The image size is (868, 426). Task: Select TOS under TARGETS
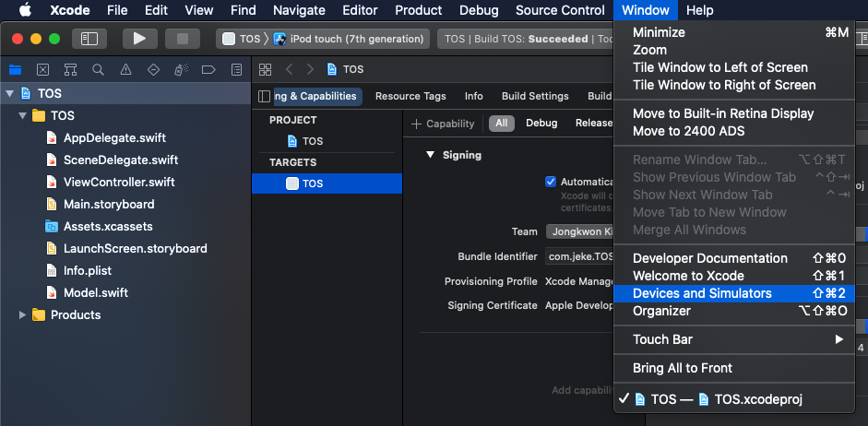(x=327, y=183)
